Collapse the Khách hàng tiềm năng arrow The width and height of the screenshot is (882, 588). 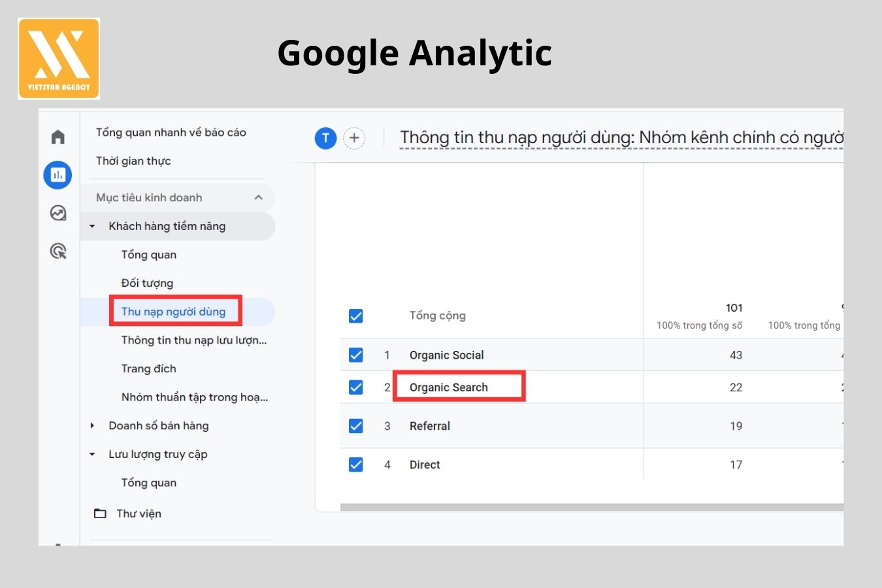coord(92,226)
